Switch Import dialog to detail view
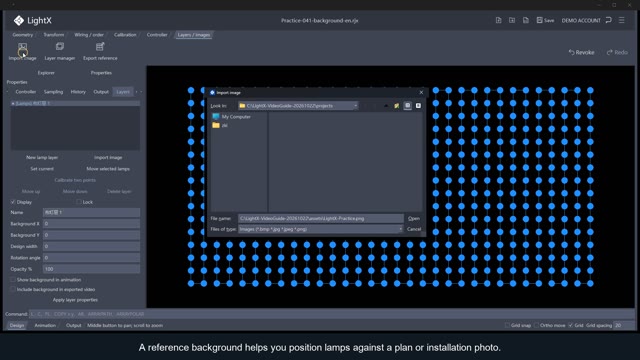 [418, 106]
